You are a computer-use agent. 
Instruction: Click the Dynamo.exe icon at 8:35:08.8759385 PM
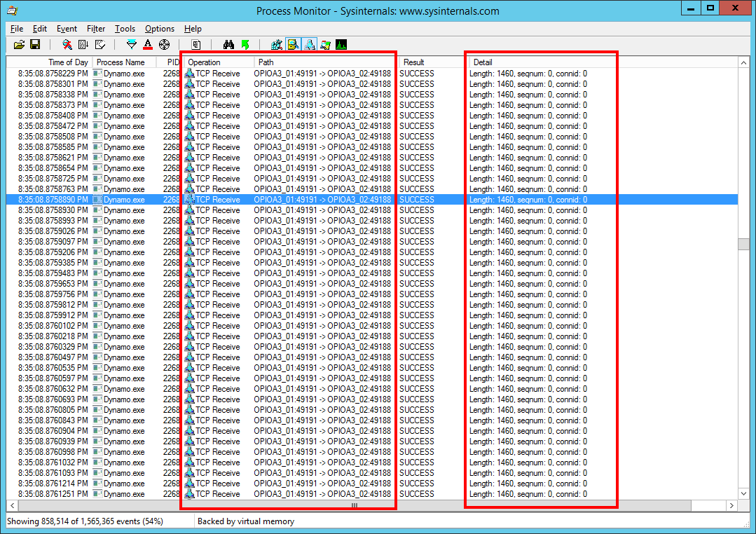point(97,262)
